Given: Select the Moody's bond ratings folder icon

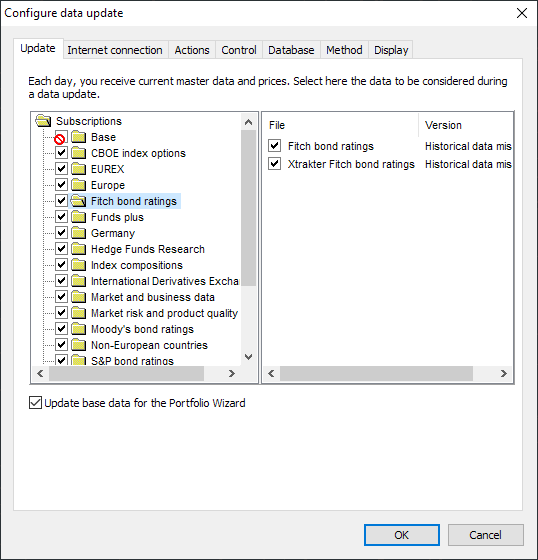Looking at the screenshot, I should tap(79, 329).
